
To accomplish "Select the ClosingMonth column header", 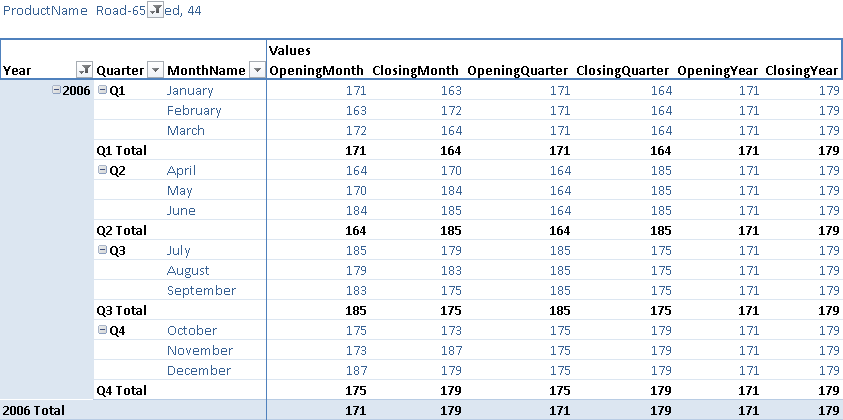I will (416, 70).
